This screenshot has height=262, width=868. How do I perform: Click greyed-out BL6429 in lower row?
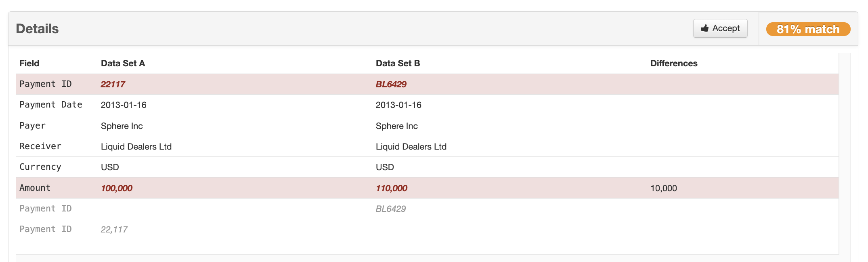coord(390,209)
